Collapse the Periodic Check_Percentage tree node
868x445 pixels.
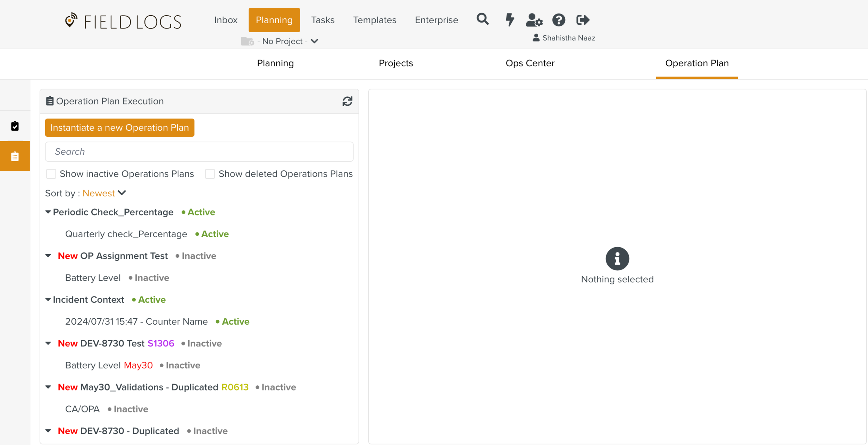(48, 212)
